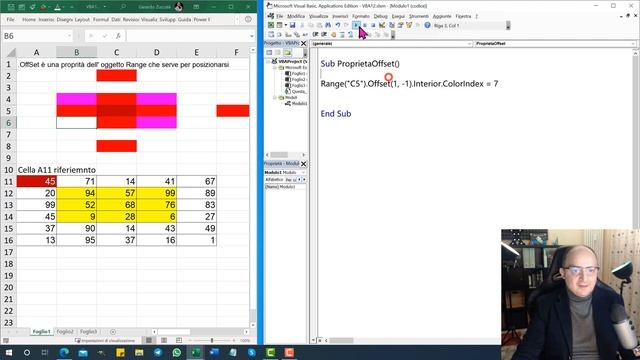Open the Strumenti menu in VBA editor
Image resolution: width=640 pixels, height=360 pixels.
[x=419, y=16]
